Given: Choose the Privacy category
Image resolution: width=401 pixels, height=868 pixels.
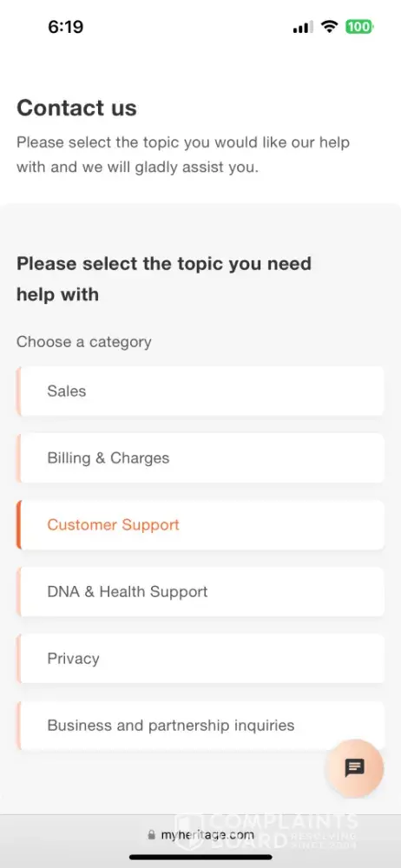Looking at the screenshot, I should [x=200, y=659].
